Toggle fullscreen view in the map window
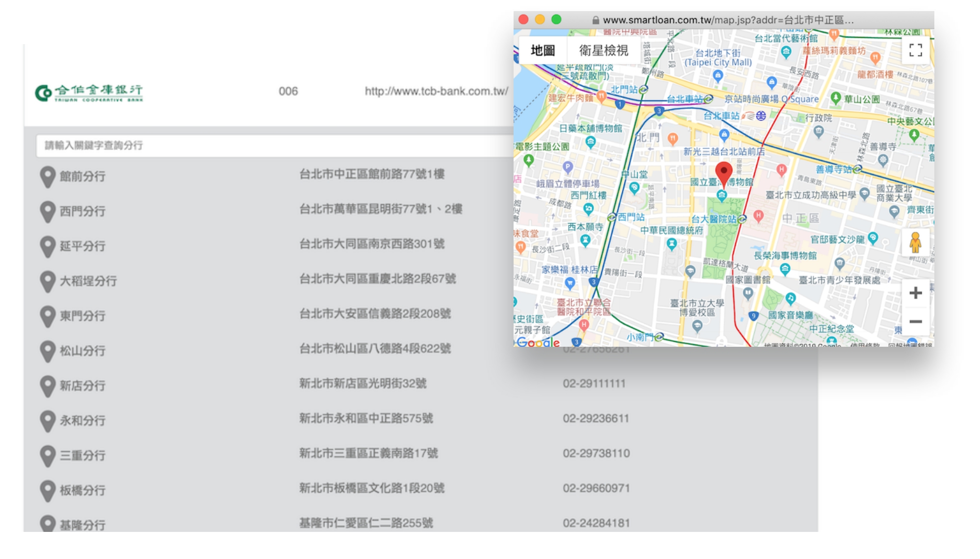Screen dimensions: 980x559 [916, 50]
